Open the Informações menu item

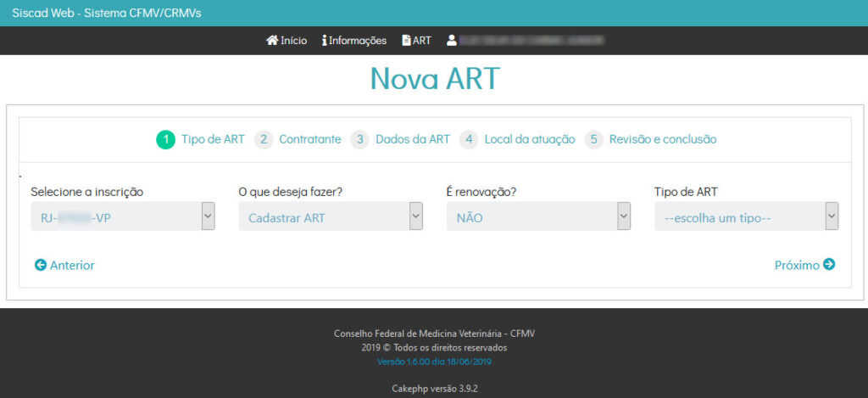click(357, 41)
